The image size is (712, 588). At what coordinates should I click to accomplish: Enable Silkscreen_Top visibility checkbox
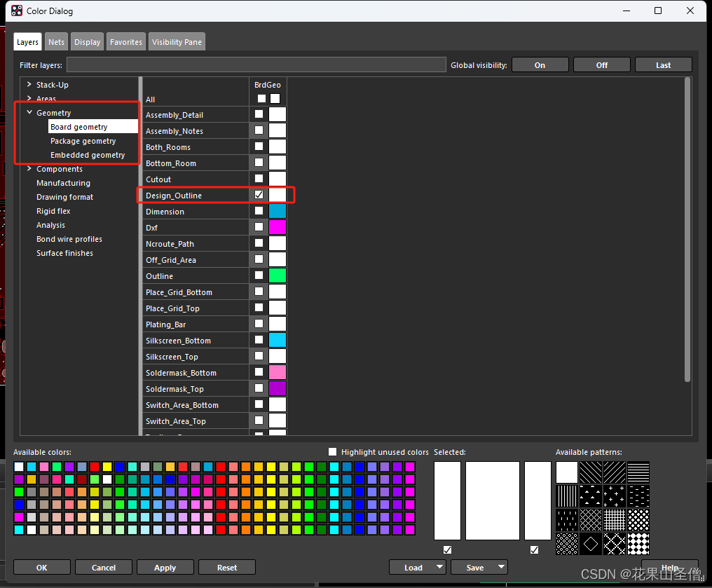coord(259,356)
